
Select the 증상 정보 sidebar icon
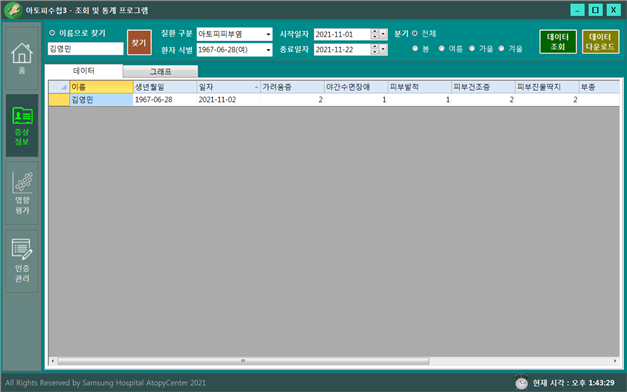[22, 126]
